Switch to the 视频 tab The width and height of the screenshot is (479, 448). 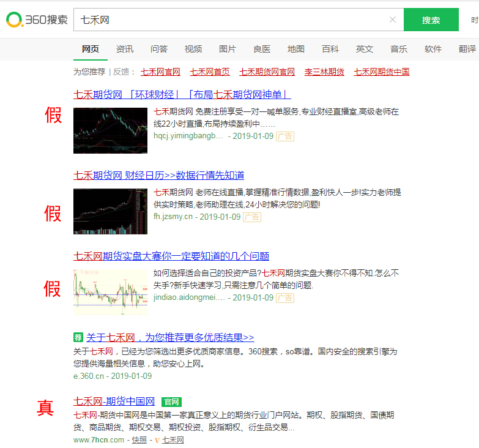coord(193,49)
